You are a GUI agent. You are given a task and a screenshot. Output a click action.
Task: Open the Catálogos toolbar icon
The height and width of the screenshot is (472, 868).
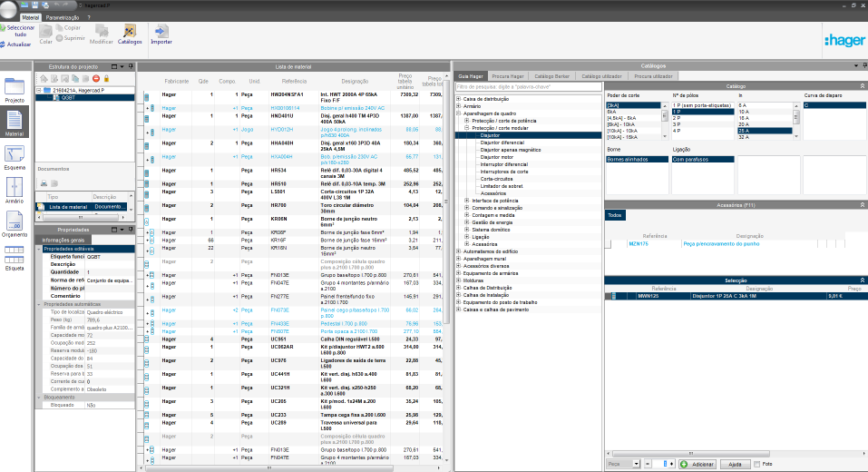(x=130, y=34)
